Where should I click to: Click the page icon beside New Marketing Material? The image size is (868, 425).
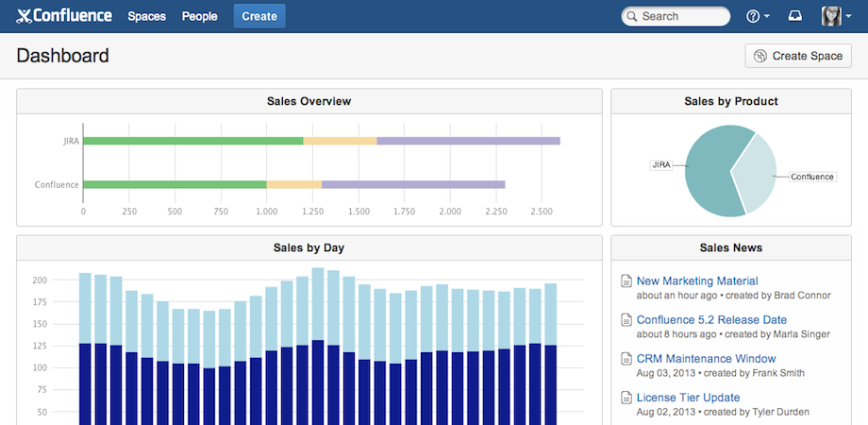point(625,280)
